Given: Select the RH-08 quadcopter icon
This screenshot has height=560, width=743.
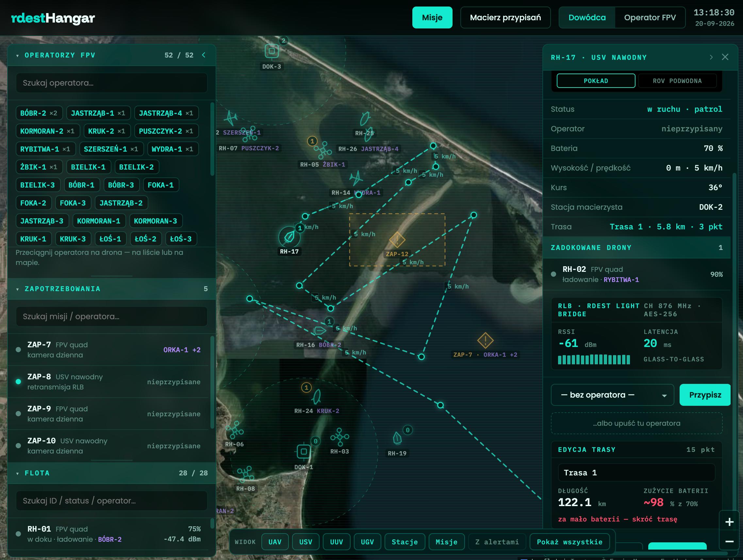Looking at the screenshot, I should 245,474.
